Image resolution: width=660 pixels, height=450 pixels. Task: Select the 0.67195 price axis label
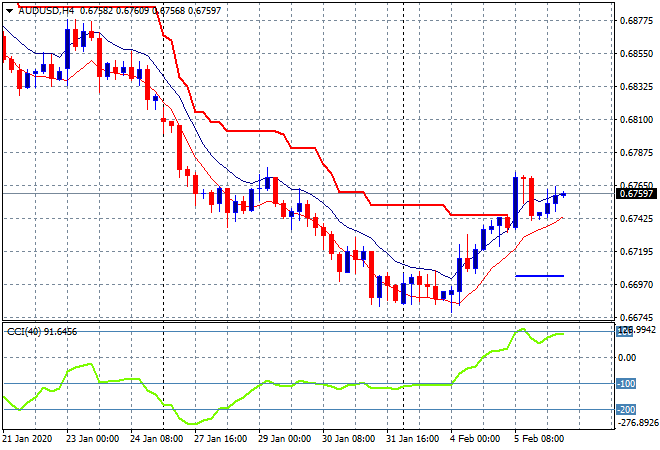[x=637, y=252]
